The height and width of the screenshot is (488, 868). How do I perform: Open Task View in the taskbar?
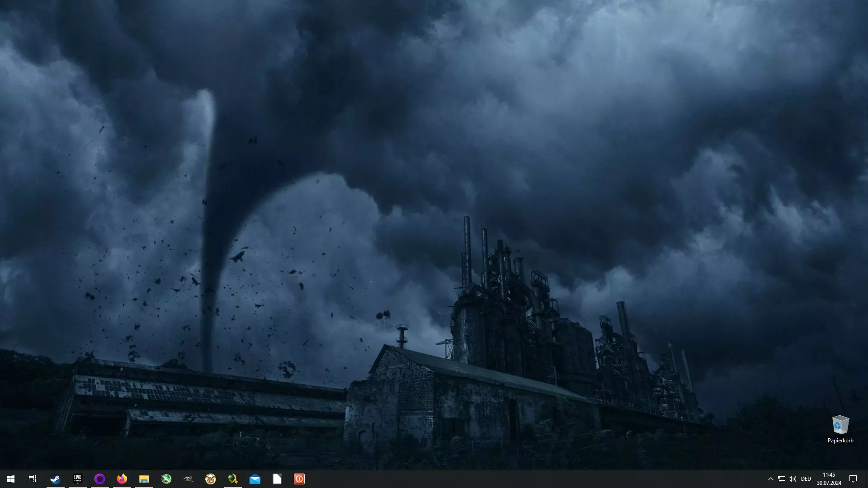click(33, 479)
